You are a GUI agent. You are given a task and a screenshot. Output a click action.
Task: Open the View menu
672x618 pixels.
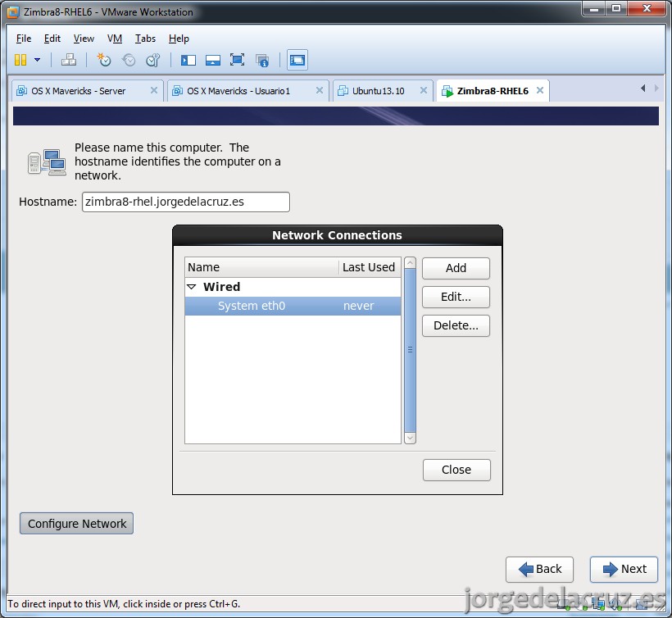point(84,39)
